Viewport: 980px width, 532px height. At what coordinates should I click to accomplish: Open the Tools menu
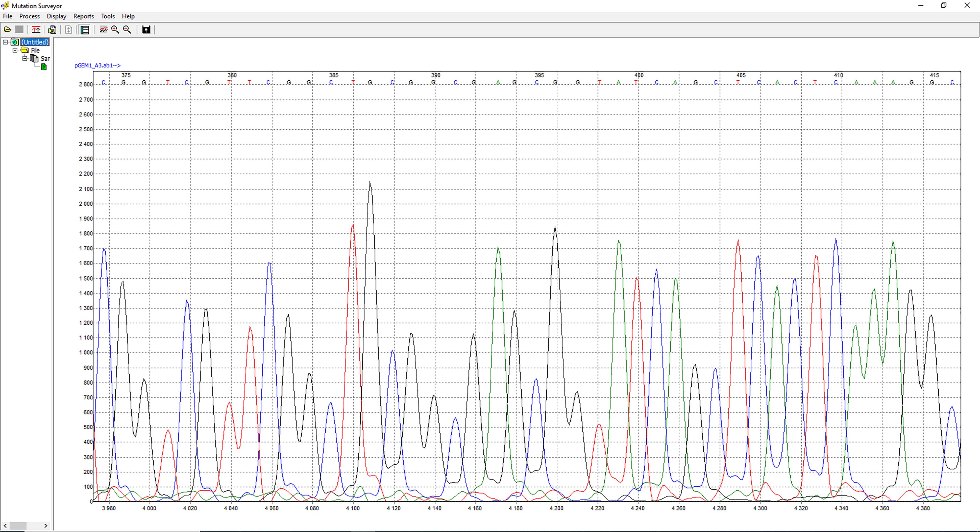pyautogui.click(x=108, y=16)
